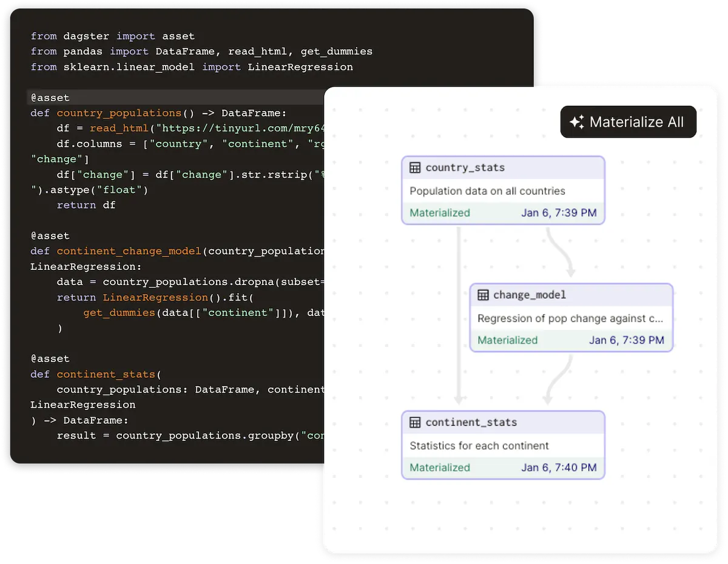The height and width of the screenshot is (564, 728).
Task: Click the continent_change_model function name
Action: click(x=129, y=251)
